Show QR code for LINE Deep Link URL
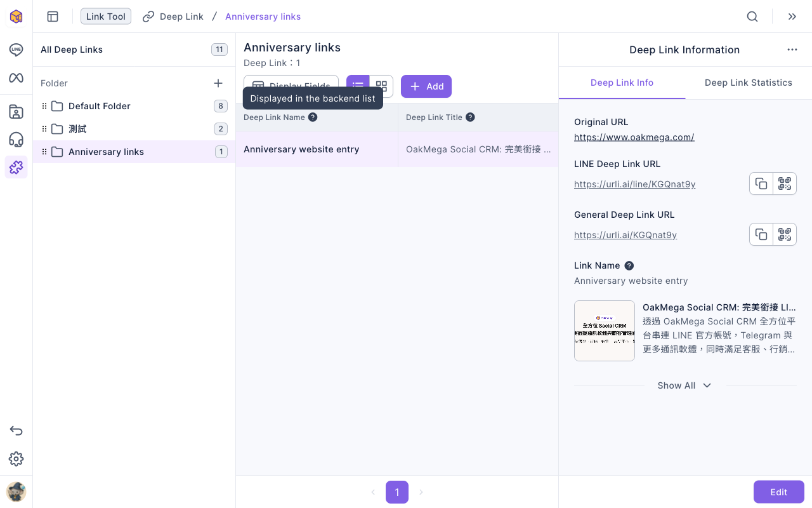The image size is (812, 508). pos(785,184)
